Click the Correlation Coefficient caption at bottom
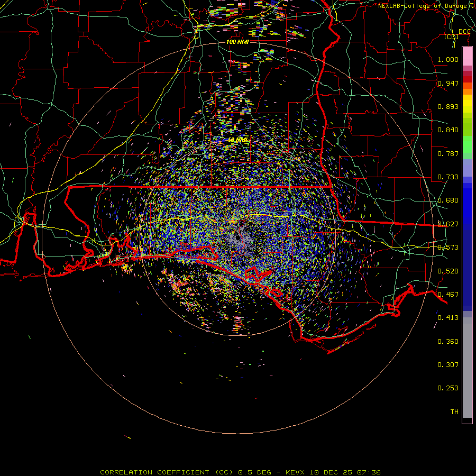This screenshot has width=476, height=476. pos(240,472)
